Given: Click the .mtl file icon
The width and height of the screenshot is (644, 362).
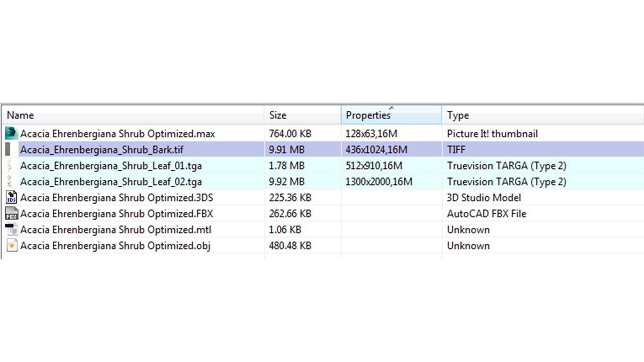Looking at the screenshot, I should pyautogui.click(x=11, y=230).
